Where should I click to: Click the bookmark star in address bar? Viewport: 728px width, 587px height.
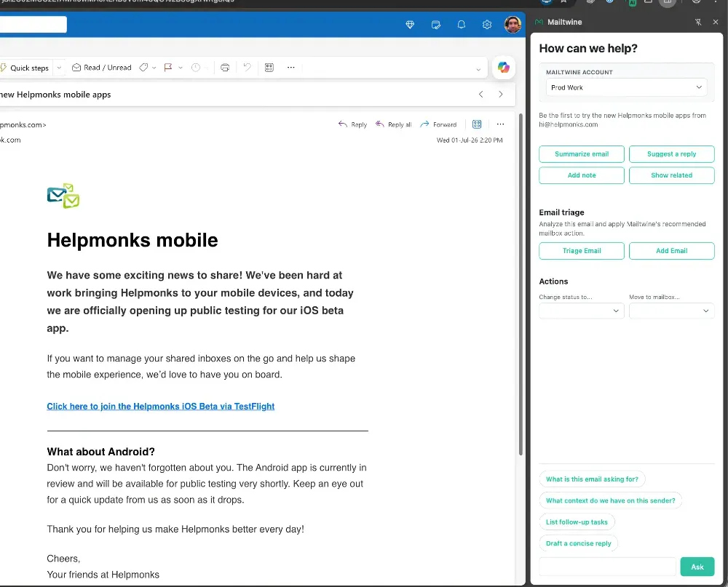click(563, 2)
